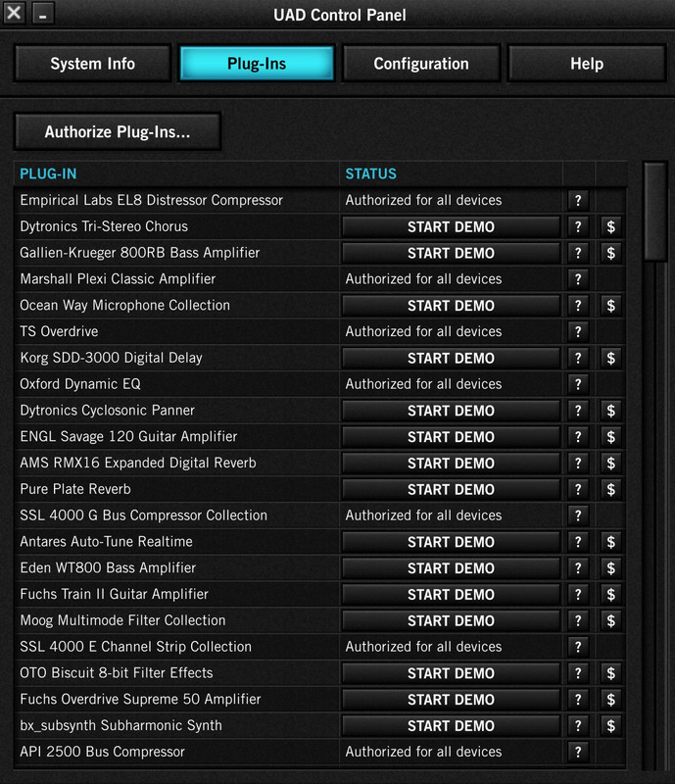Click $ icon for OTO Biscuit 8-bit Filter Effects
The width and height of the screenshot is (675, 784).
point(611,673)
